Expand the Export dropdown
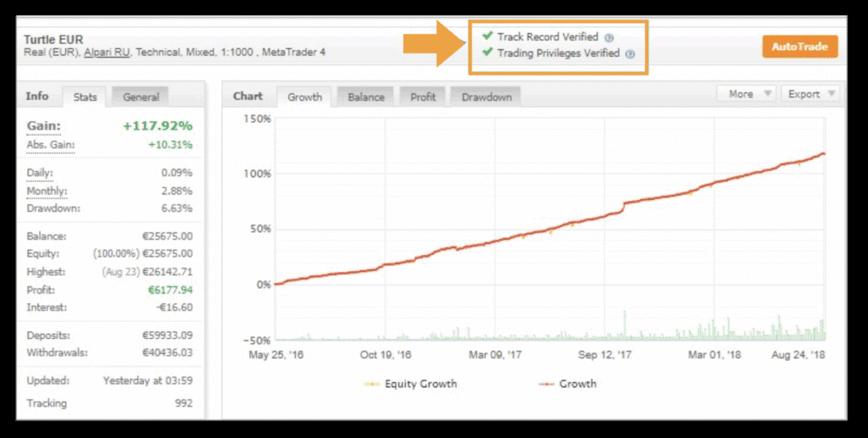Screen dimensions: 868x438 pos(810,94)
